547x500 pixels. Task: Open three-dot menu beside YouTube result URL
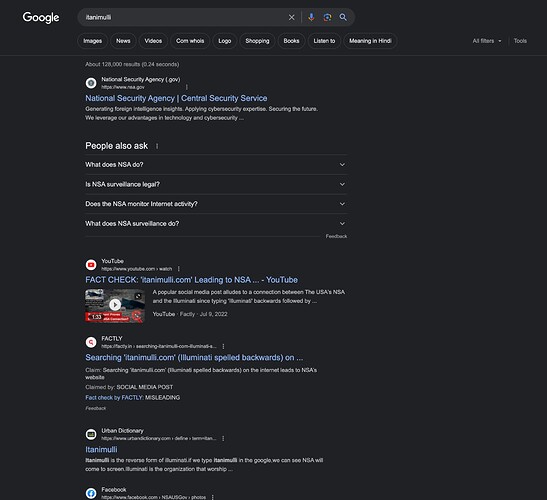click(179, 269)
